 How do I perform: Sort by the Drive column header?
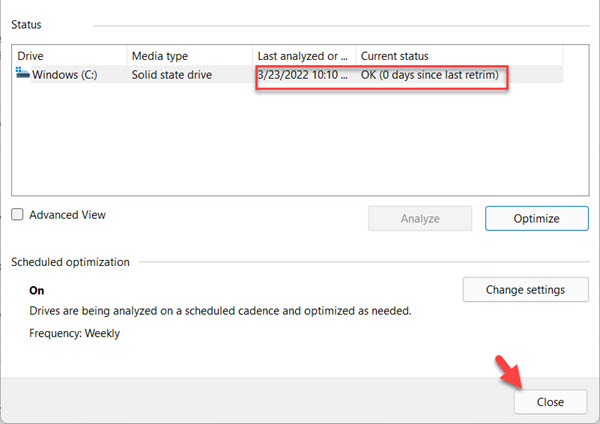(x=69, y=56)
